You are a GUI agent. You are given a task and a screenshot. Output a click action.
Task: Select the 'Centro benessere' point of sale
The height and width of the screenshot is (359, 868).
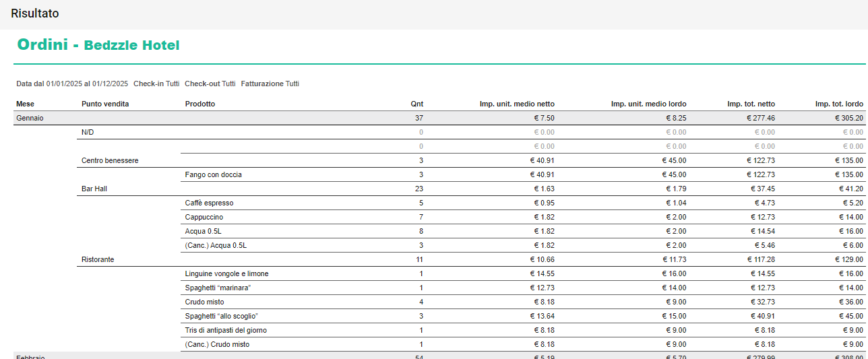click(110, 160)
